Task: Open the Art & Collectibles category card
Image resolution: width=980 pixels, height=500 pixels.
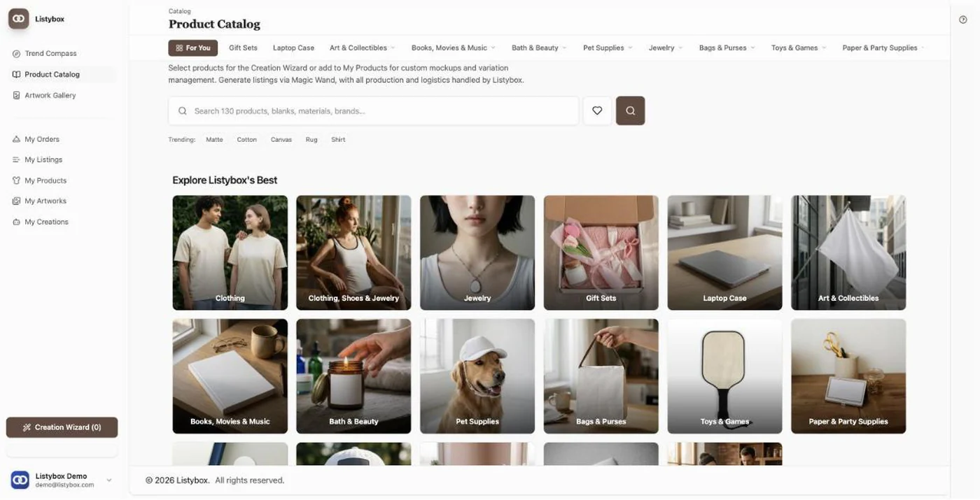Action: point(848,252)
